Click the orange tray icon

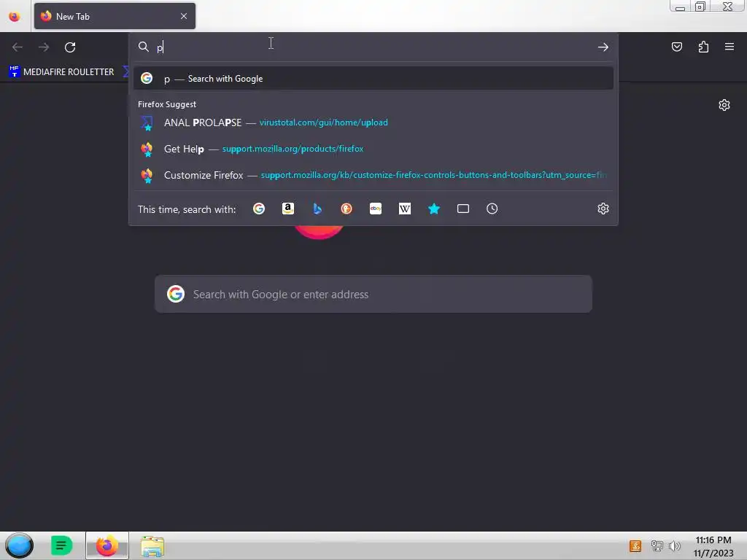point(635,546)
